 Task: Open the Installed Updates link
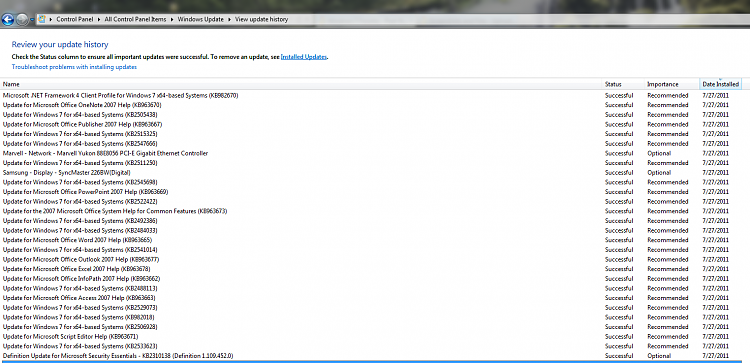click(x=304, y=56)
